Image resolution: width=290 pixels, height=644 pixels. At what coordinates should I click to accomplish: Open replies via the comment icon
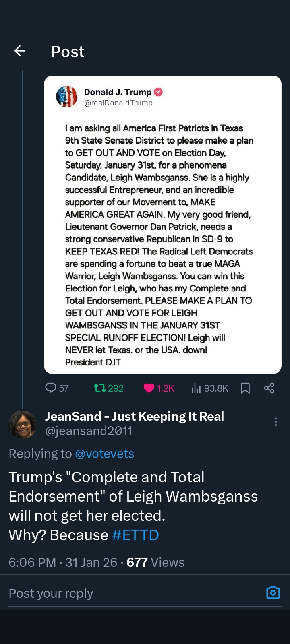tap(51, 388)
